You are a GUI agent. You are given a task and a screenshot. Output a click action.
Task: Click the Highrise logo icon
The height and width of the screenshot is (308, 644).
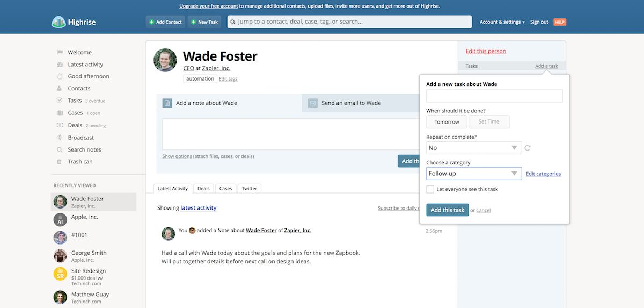point(58,22)
